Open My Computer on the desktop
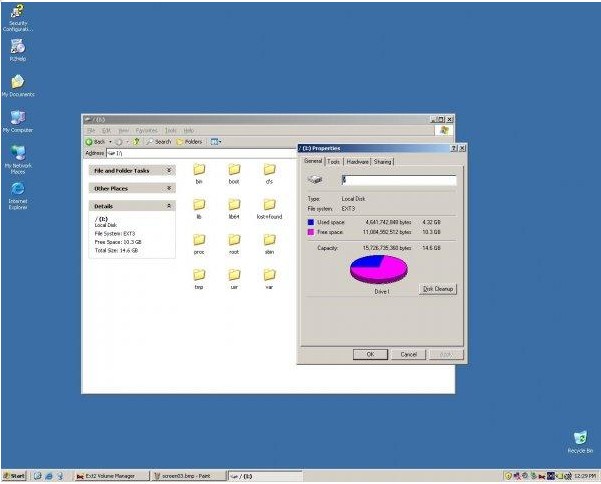 [18, 121]
